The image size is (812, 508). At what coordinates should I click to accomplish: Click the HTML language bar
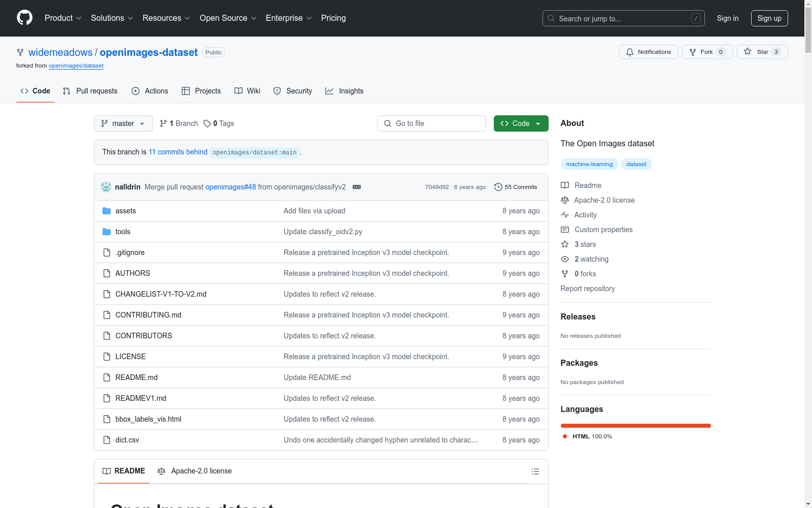click(636, 426)
